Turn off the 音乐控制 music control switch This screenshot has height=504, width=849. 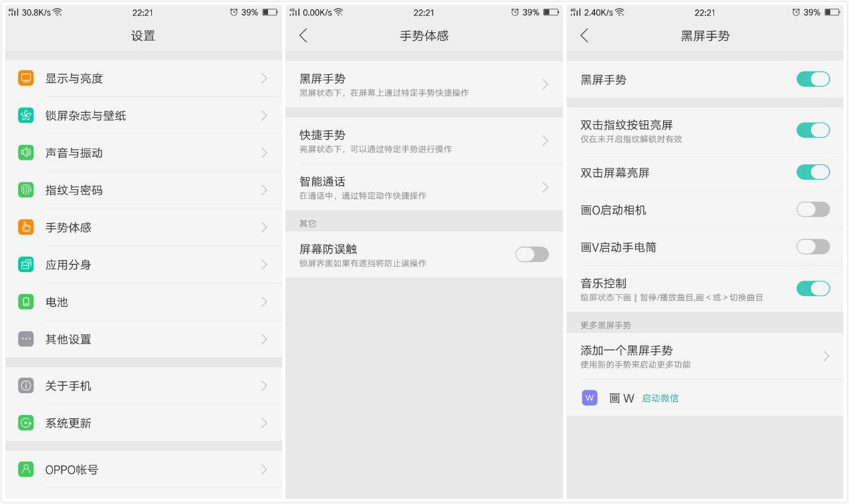tap(813, 288)
